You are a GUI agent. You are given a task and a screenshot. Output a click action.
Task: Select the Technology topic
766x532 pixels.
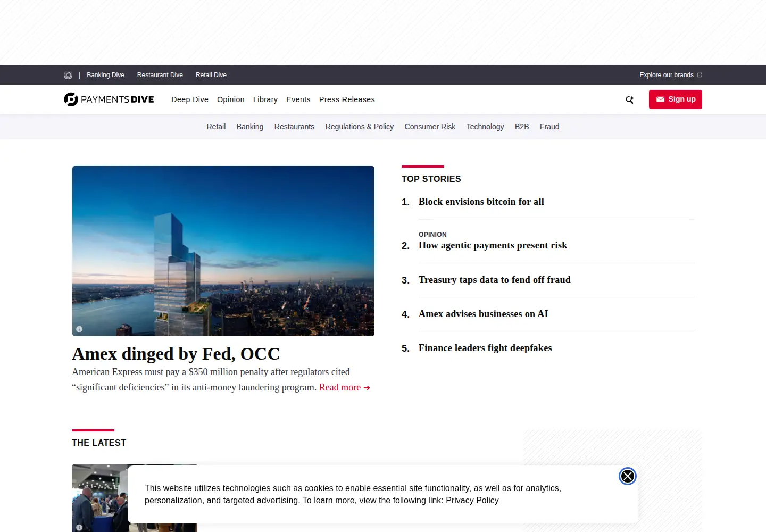(x=485, y=127)
